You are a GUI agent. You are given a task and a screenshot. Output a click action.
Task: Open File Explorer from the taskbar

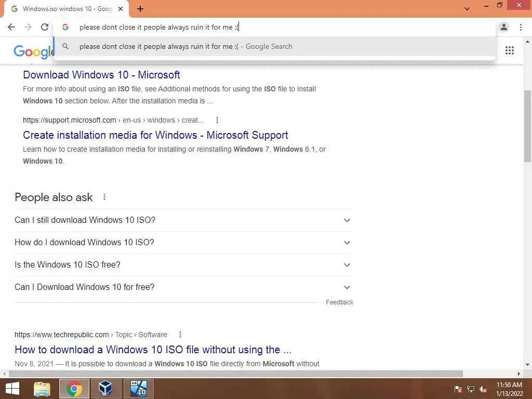tap(42, 389)
